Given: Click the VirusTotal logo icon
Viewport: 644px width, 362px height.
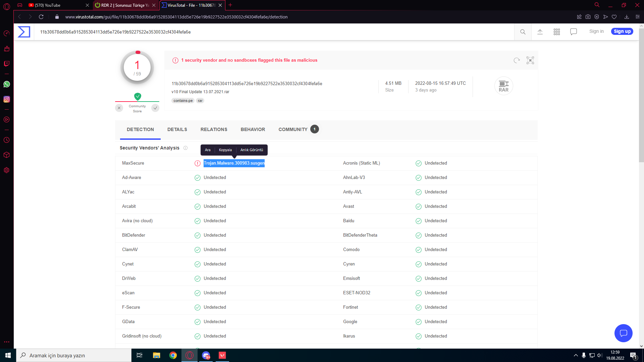Looking at the screenshot, I should pos(24,32).
